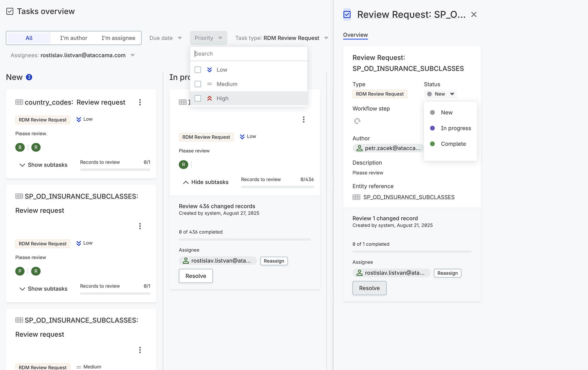The height and width of the screenshot is (370, 588).
Task: Click the 0 of 436 completed progress bar
Action: pyautogui.click(x=245, y=240)
